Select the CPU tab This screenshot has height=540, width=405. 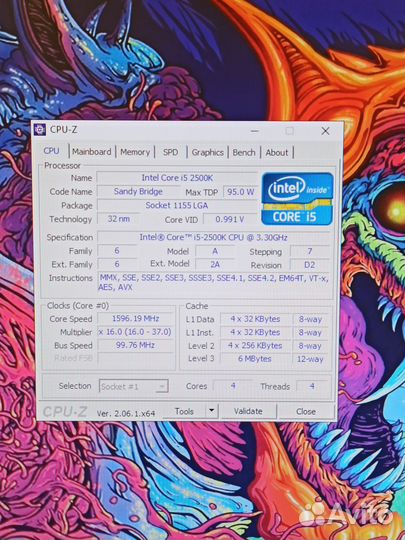tap(52, 151)
